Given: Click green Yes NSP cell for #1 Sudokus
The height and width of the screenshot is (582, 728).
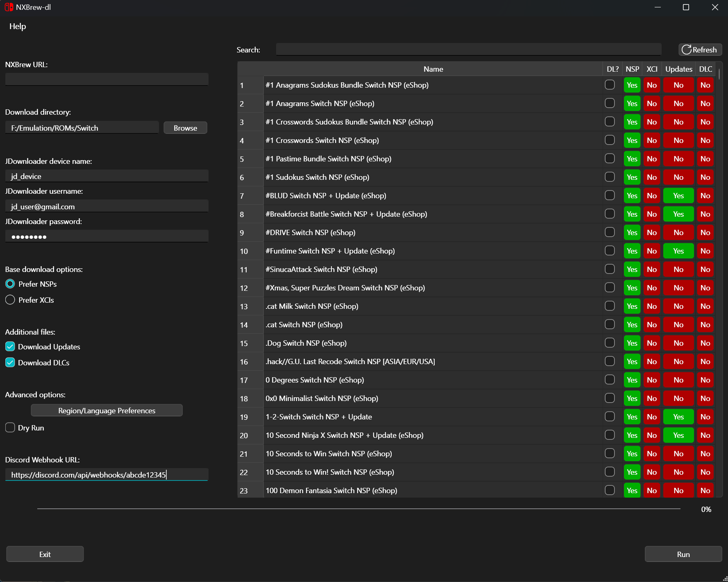Looking at the screenshot, I should tap(632, 177).
